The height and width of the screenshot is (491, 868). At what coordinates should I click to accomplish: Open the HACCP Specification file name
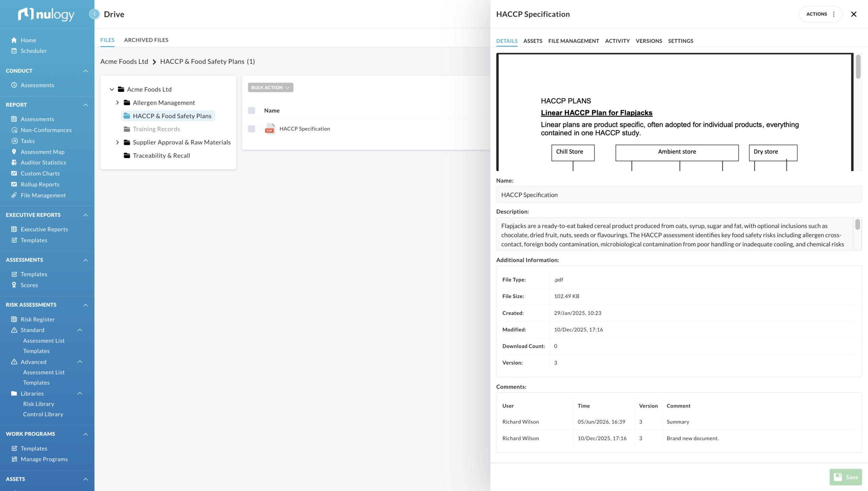coord(304,129)
